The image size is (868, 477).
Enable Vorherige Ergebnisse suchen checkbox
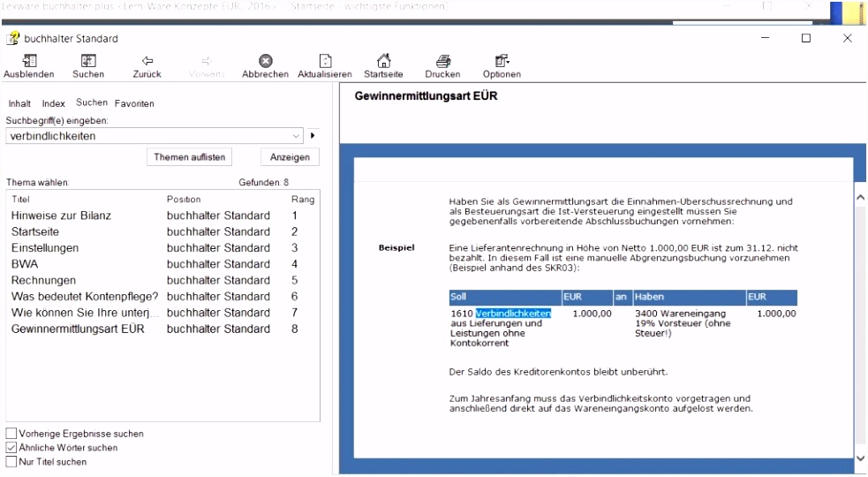click(x=11, y=433)
